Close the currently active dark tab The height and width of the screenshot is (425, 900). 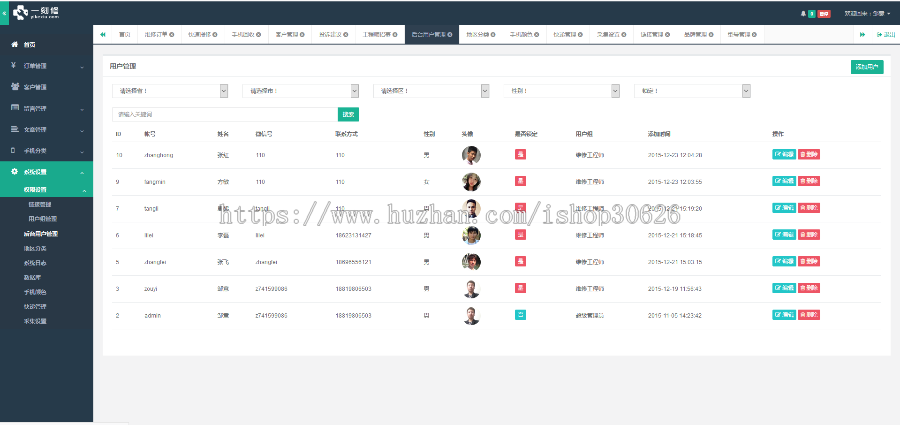pos(452,34)
